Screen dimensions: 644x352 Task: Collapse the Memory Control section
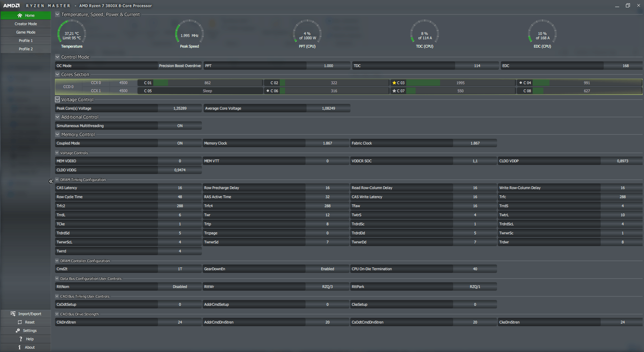point(57,134)
